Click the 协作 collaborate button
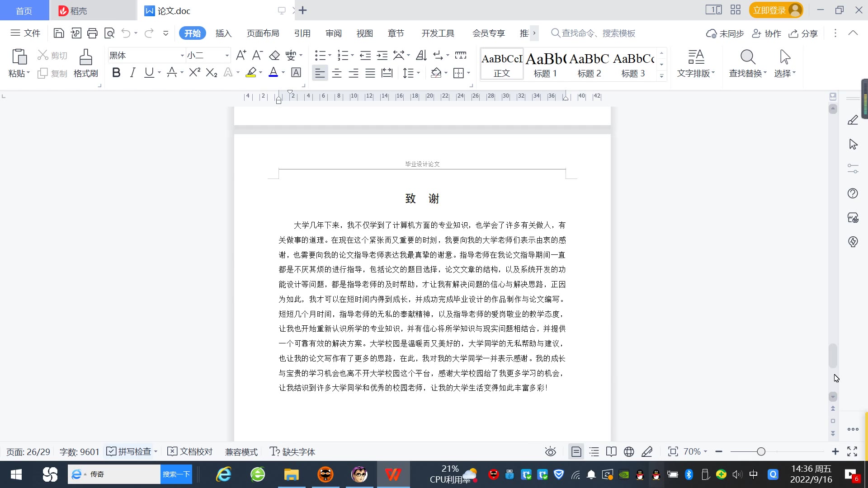The width and height of the screenshot is (868, 488). point(767,33)
